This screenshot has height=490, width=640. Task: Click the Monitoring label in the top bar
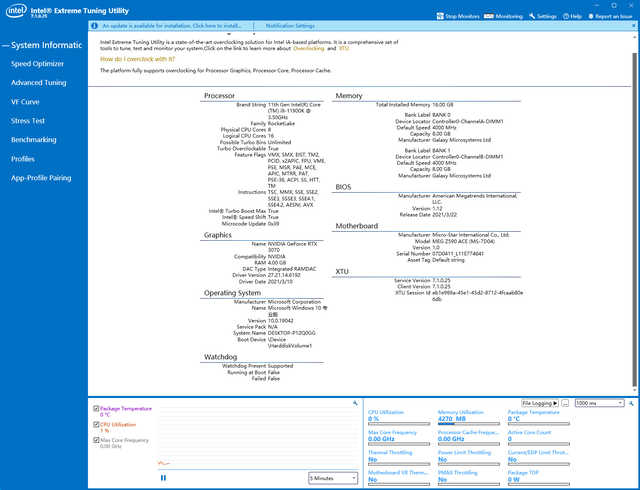coord(509,16)
